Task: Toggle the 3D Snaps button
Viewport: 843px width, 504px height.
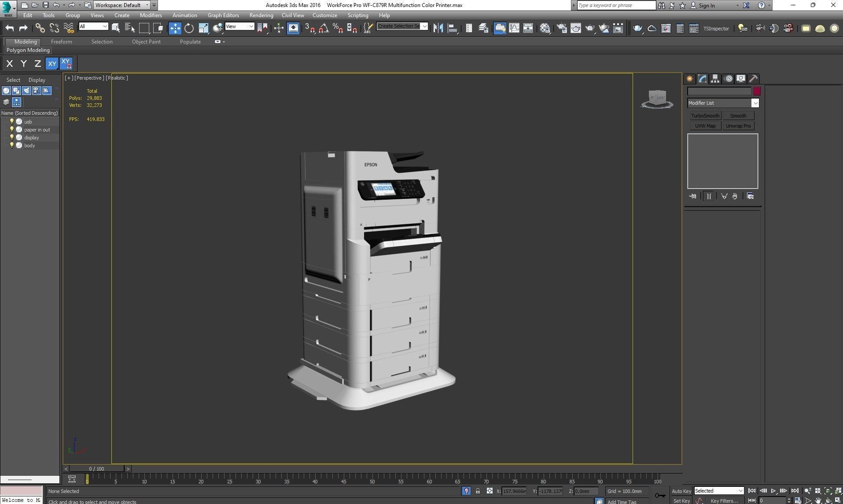Action: (310, 28)
